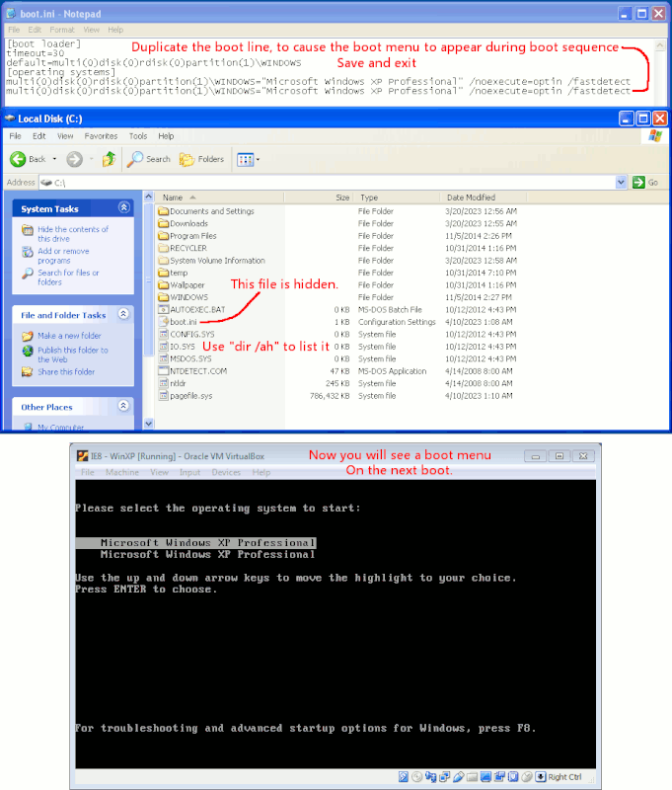Click the Views icon in Explorer toolbar
Viewport: 672px width, 790px height.
click(245, 160)
